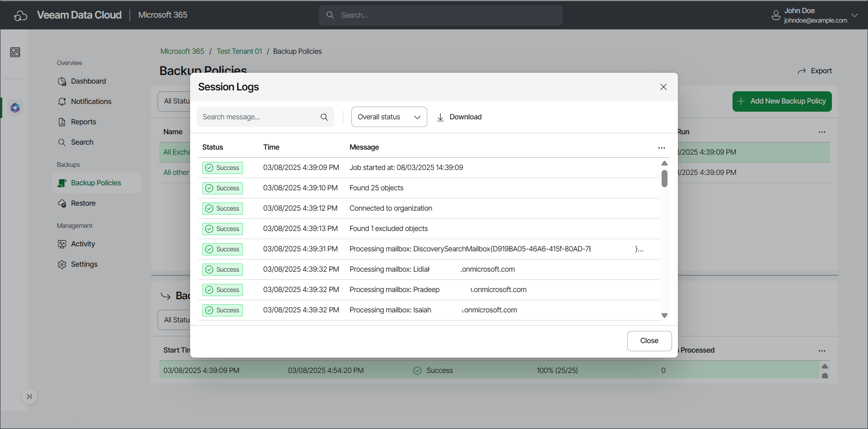Open the lower All Status filter dropdown

tap(174, 320)
